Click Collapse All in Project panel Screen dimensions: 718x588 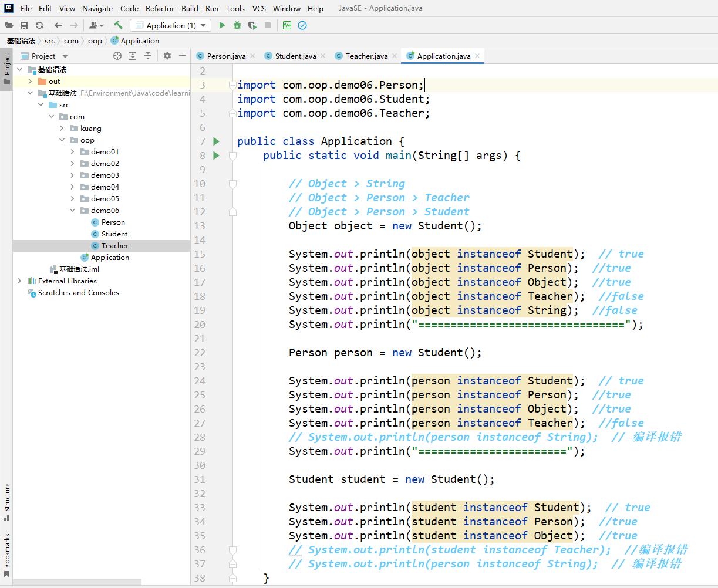pos(148,56)
